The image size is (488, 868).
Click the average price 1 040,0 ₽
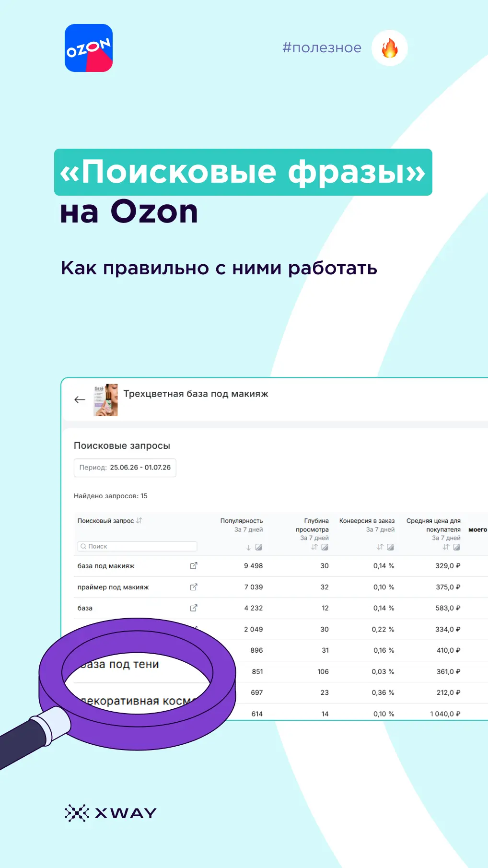(445, 714)
